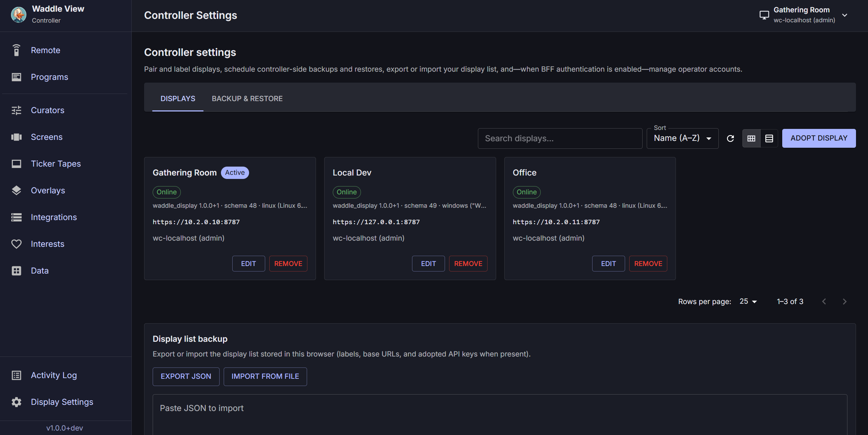Click the monitor icon beside Gathering Room
Viewport: 868px width, 435px height.
(x=764, y=15)
